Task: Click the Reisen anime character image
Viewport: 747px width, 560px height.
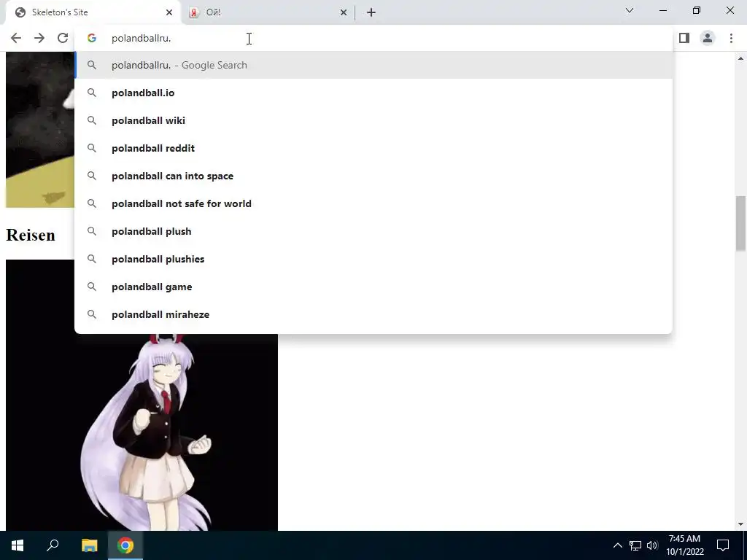Action: point(142,432)
